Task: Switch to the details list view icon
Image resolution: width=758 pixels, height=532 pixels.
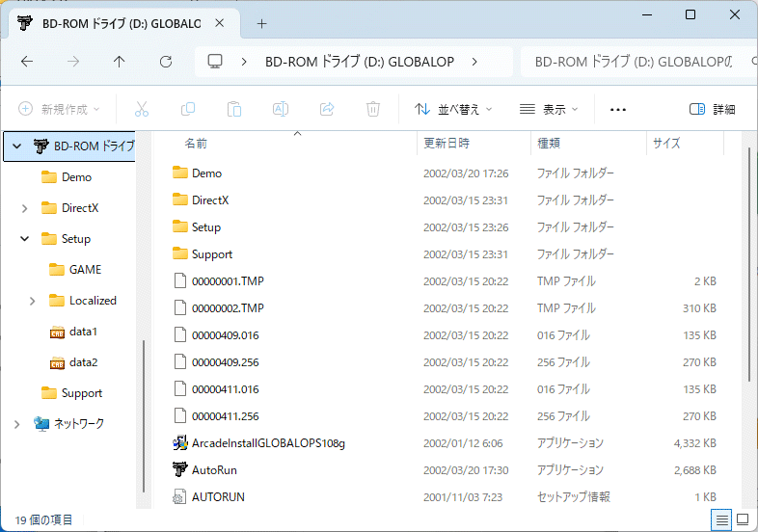Action: click(721, 520)
